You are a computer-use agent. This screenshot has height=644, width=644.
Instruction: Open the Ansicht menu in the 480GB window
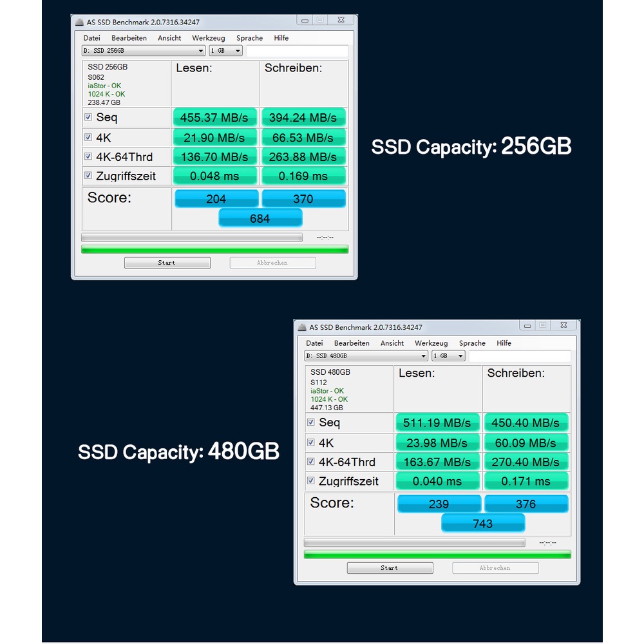pyautogui.click(x=392, y=343)
